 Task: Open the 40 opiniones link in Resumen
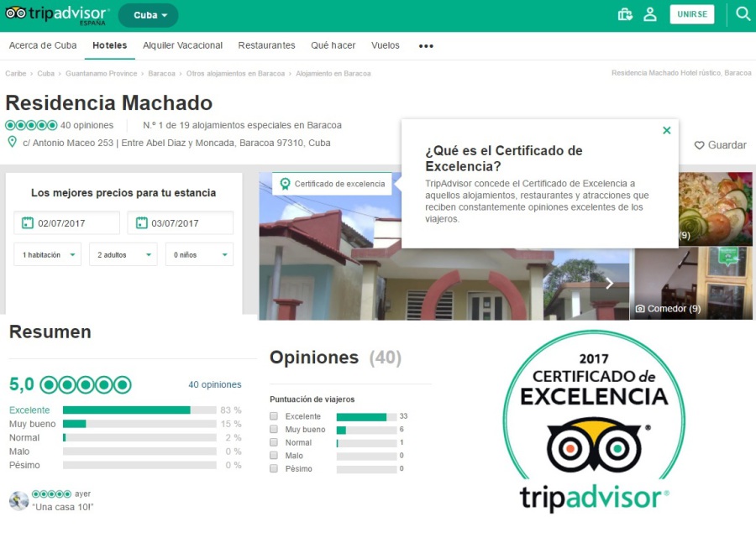pos(214,384)
